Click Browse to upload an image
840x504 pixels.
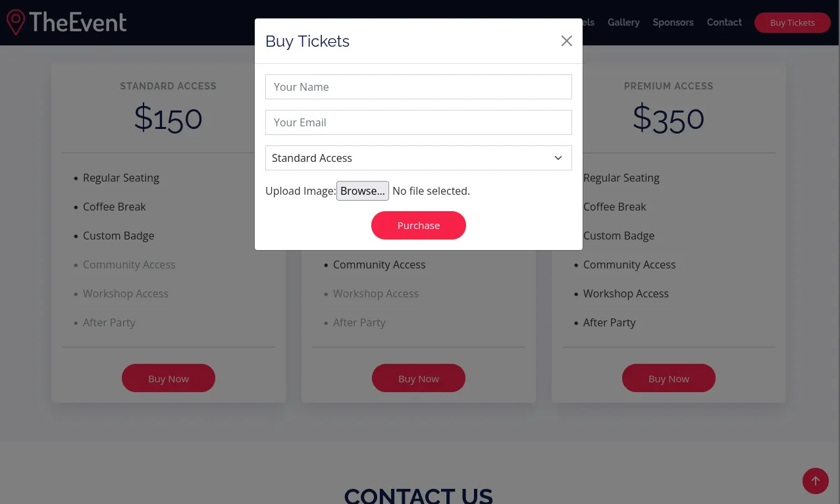[x=362, y=191]
